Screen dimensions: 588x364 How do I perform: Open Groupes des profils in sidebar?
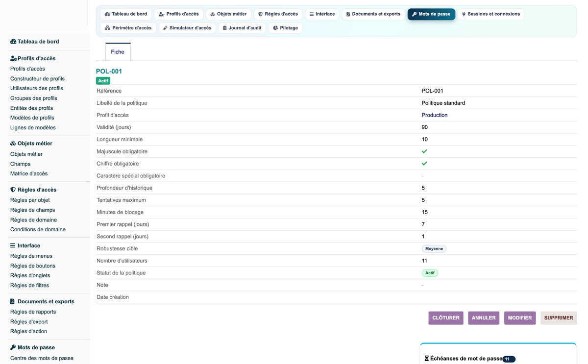pos(34,98)
